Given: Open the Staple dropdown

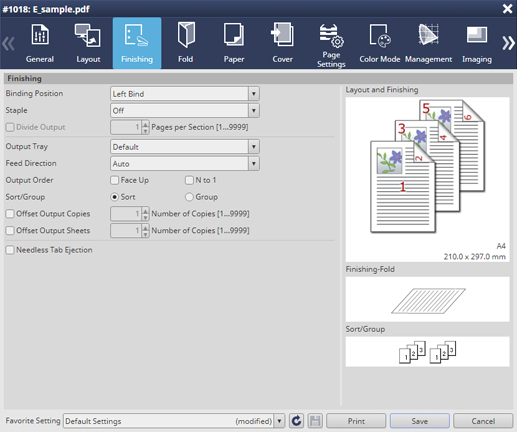Looking at the screenshot, I should click(x=185, y=110).
